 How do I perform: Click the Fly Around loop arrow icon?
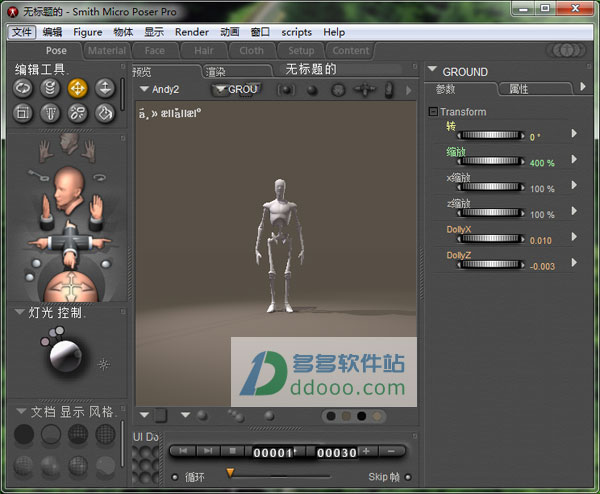99,177
